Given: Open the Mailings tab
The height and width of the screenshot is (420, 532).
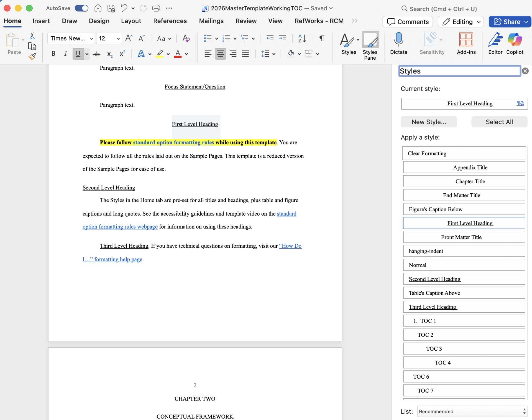Looking at the screenshot, I should 211,21.
